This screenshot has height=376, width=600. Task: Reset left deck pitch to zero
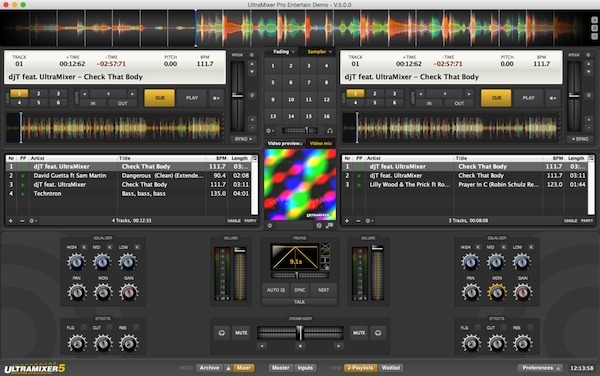[252, 95]
